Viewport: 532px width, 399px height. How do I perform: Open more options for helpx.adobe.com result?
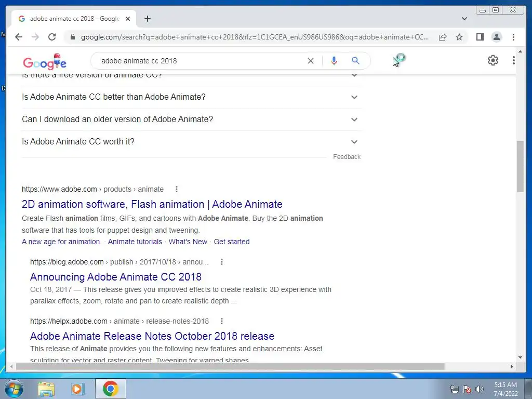(x=221, y=321)
